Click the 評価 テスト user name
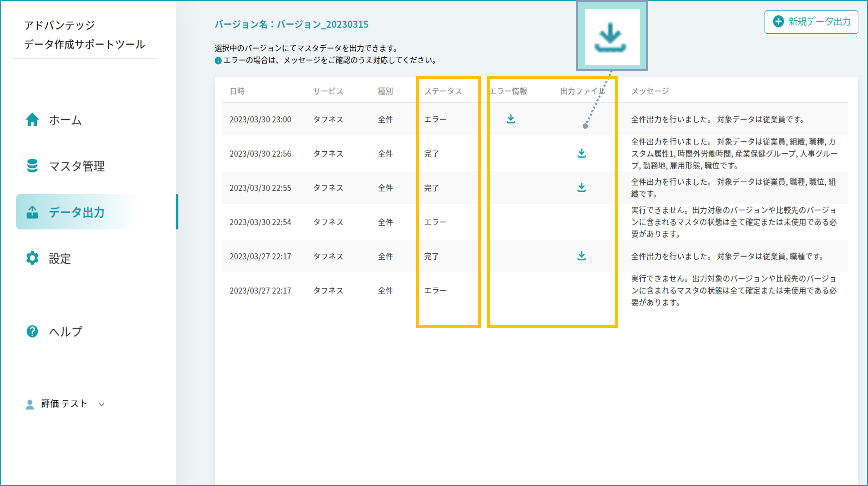The height and width of the screenshot is (486, 868). (x=64, y=404)
